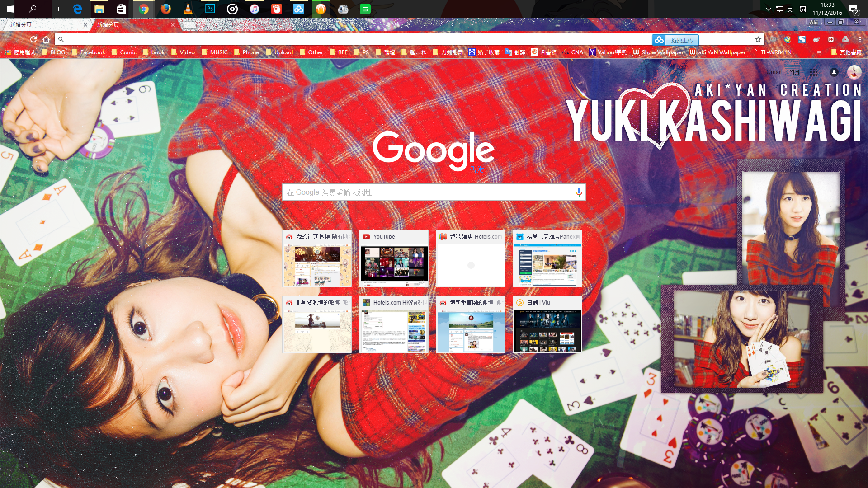868x488 pixels.
Task: Click the browser refresh button
Action: click(x=33, y=39)
